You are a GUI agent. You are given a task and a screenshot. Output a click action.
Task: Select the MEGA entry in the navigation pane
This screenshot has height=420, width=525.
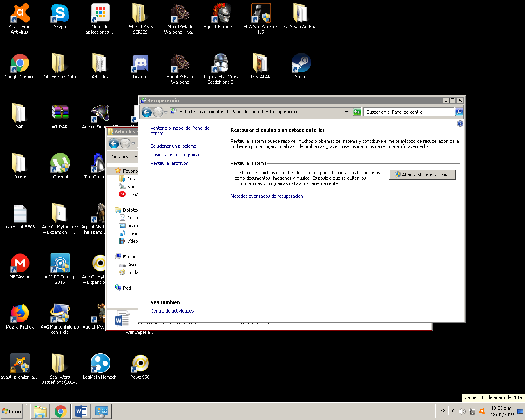(129, 194)
